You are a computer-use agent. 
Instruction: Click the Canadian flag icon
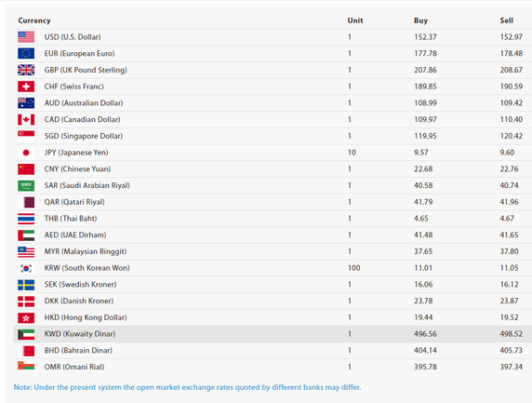point(26,119)
